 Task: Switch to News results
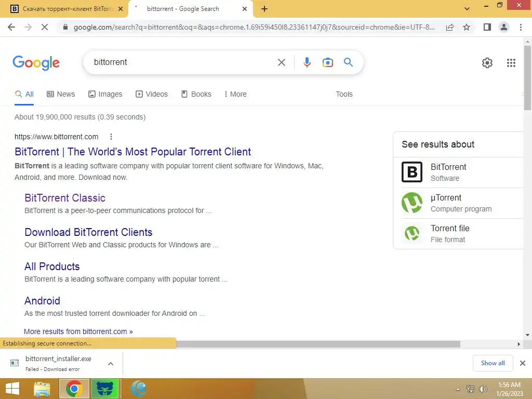(61, 95)
